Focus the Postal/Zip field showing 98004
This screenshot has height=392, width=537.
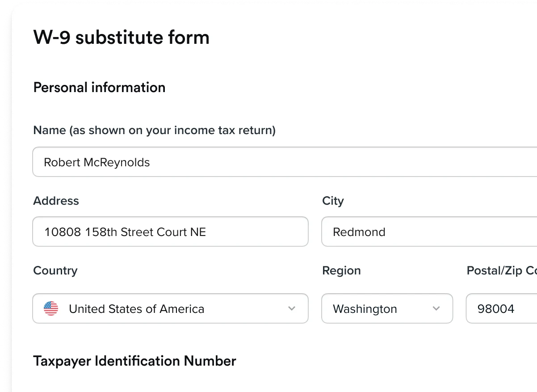501,308
